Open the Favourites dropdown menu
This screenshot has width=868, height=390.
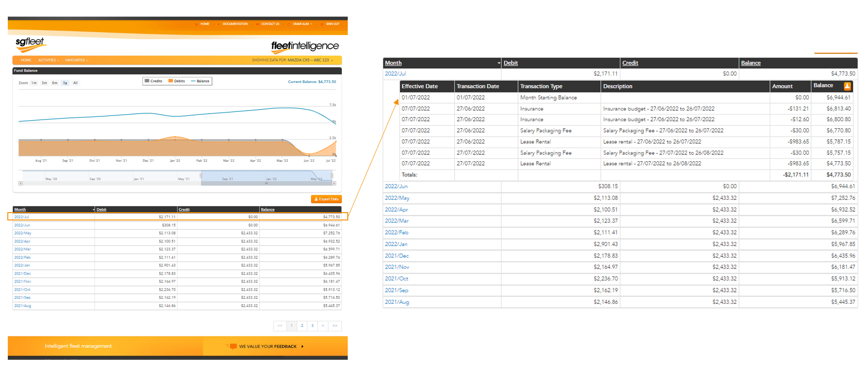coord(77,60)
